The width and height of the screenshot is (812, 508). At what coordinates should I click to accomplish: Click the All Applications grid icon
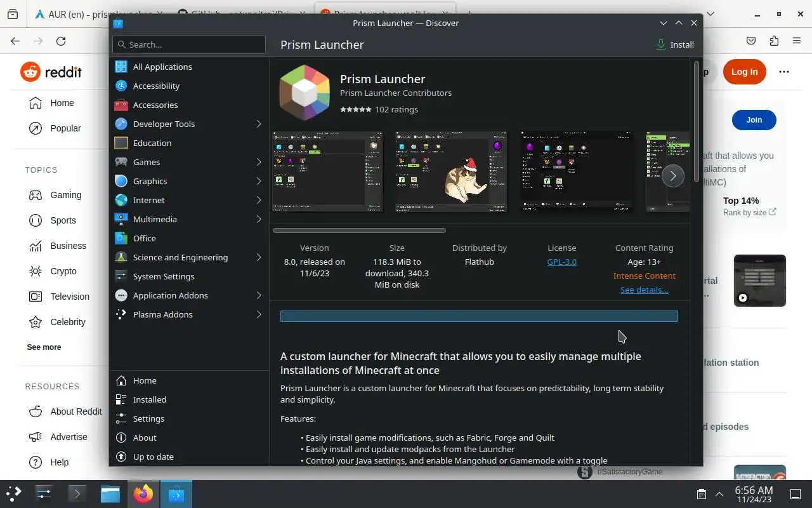pyautogui.click(x=121, y=67)
